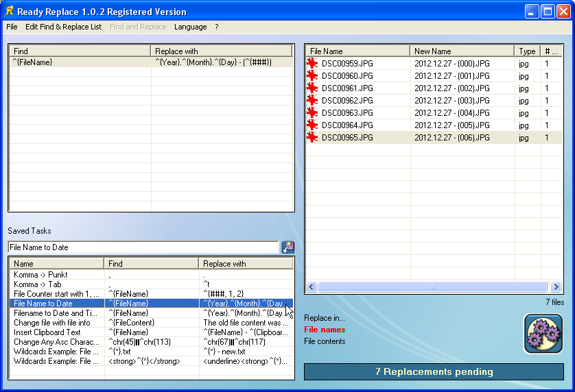This screenshot has width=575, height=392.
Task: Click the saved task name input field
Action: (143, 247)
